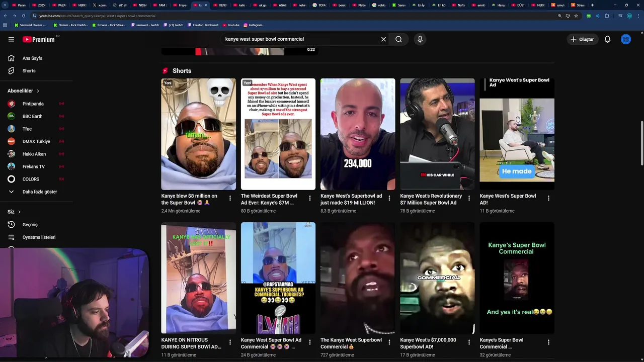
Task: Open the 'Sanswed Stream' bookmark
Action: [x=31, y=25]
